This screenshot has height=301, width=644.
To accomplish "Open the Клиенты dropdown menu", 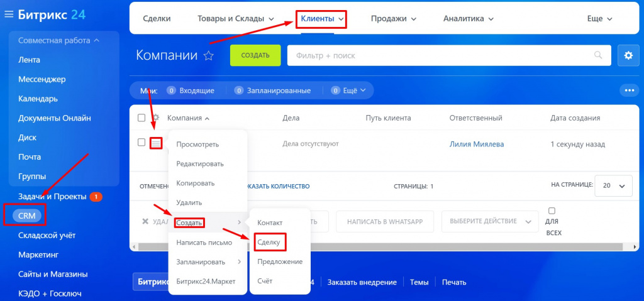I will pos(322,18).
